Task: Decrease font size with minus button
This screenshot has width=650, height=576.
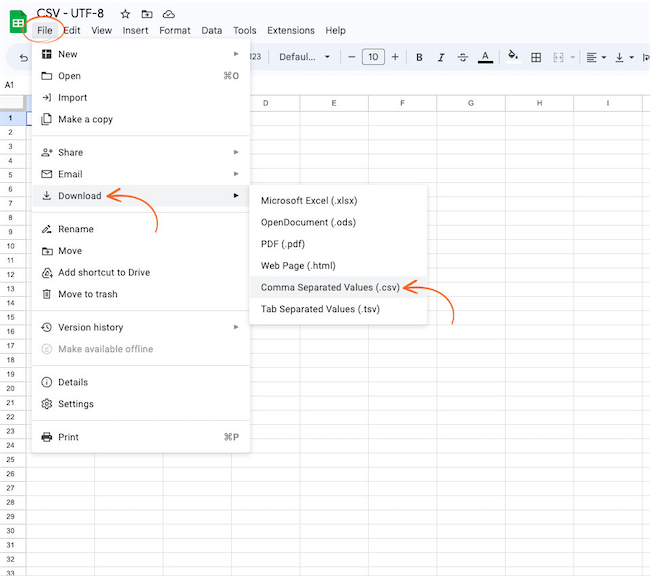Action: tap(352, 57)
